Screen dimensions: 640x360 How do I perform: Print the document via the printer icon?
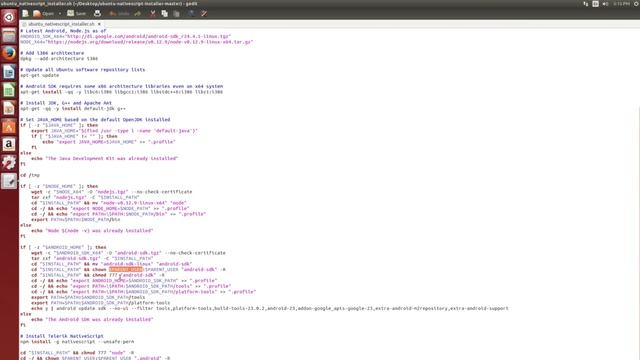(x=97, y=13)
